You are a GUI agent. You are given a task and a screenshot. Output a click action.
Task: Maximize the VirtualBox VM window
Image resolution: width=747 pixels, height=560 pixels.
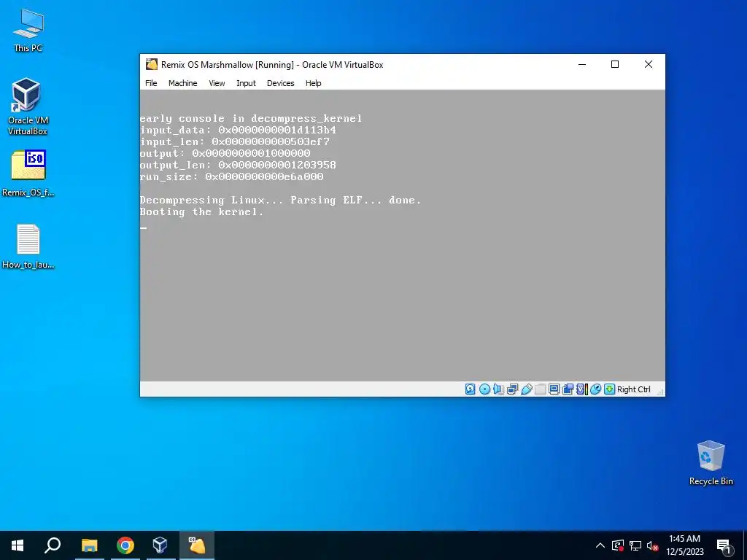tap(615, 64)
